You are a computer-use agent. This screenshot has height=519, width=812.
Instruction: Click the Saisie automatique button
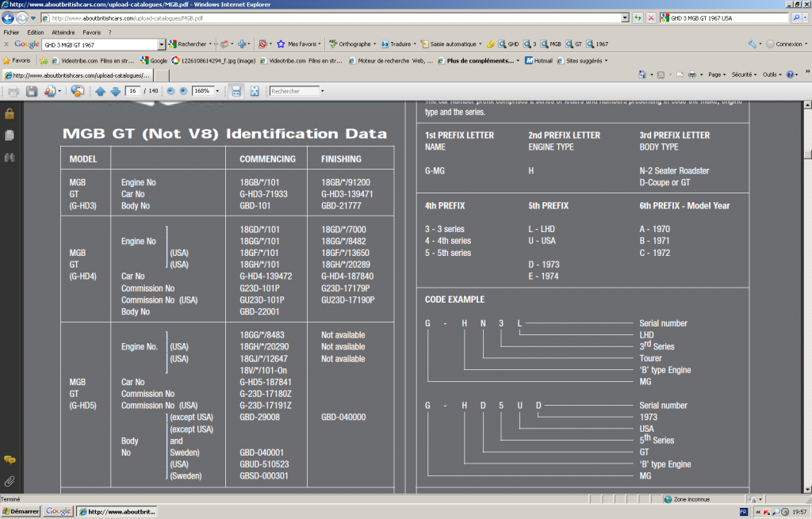pos(451,44)
